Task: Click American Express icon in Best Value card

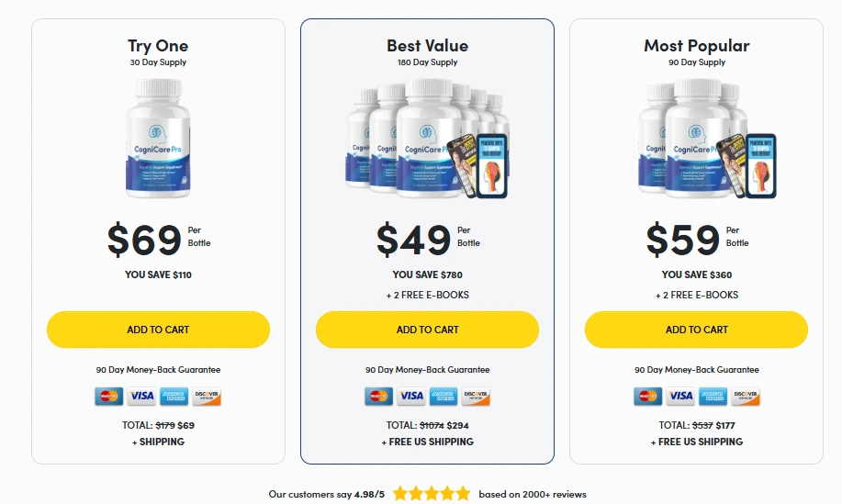Action: 443,396
